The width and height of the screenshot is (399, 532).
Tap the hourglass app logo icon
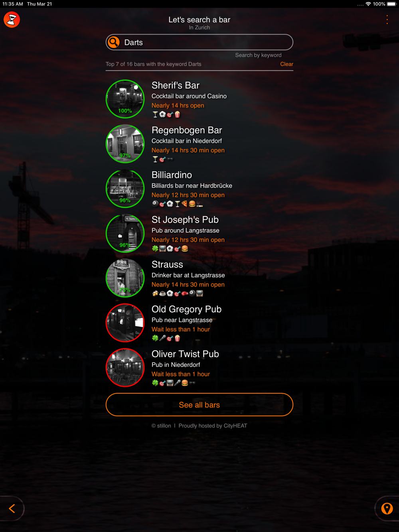coord(12,20)
